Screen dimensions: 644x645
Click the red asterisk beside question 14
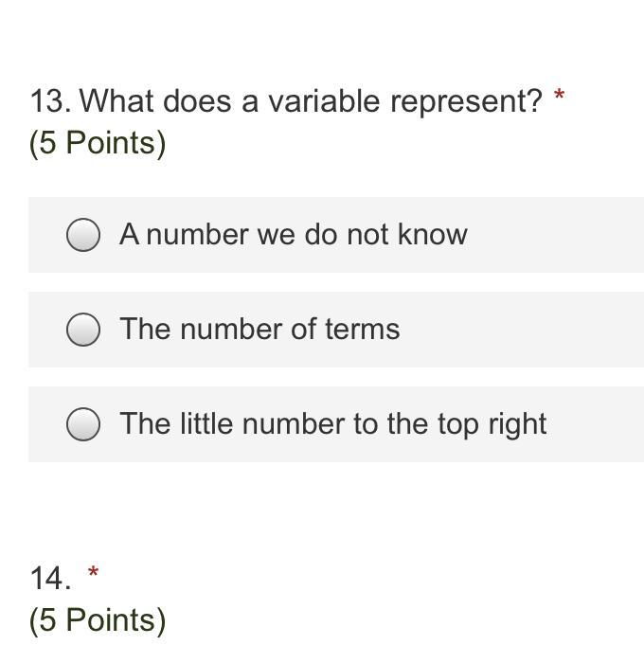pyautogui.click(x=94, y=572)
